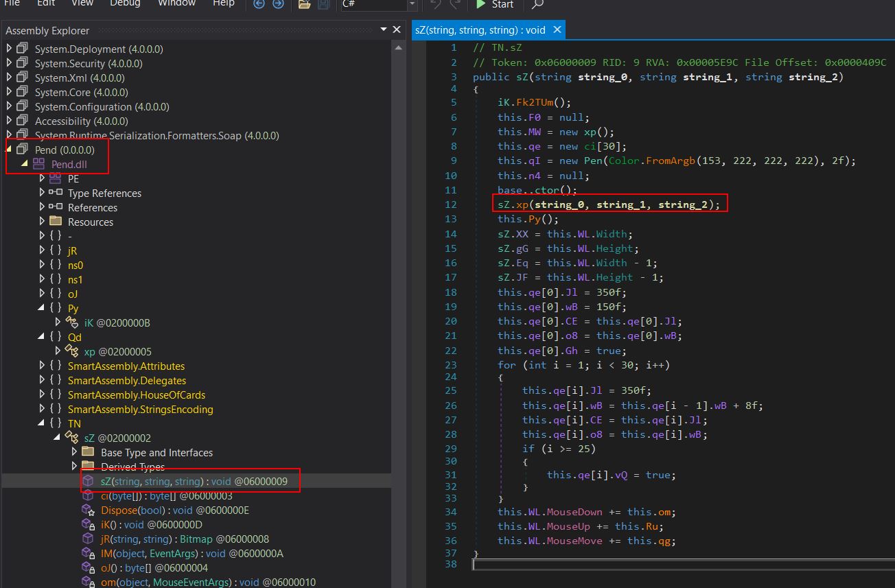Image resolution: width=895 pixels, height=588 pixels.
Task: Select SmartAssembly.HouseOfCards namespace
Action: pyautogui.click(x=137, y=395)
